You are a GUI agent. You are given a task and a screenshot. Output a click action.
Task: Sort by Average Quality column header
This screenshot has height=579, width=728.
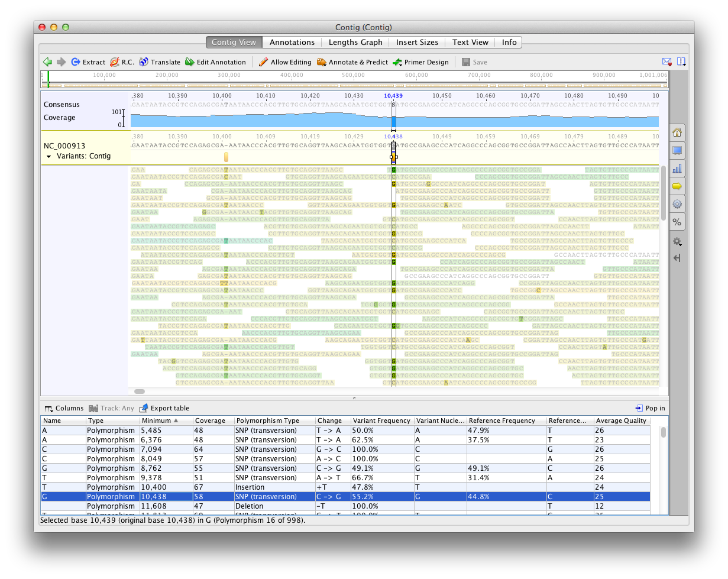(622, 420)
